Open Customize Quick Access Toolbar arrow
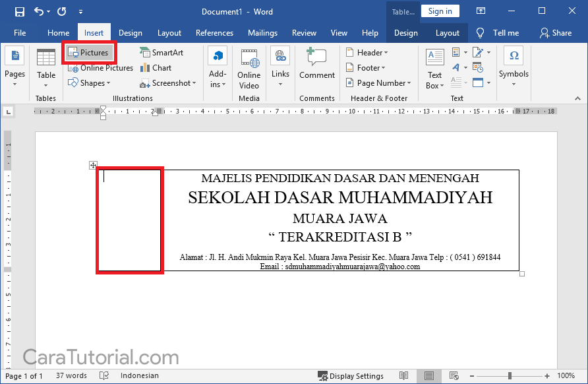588x384 pixels. [80, 12]
